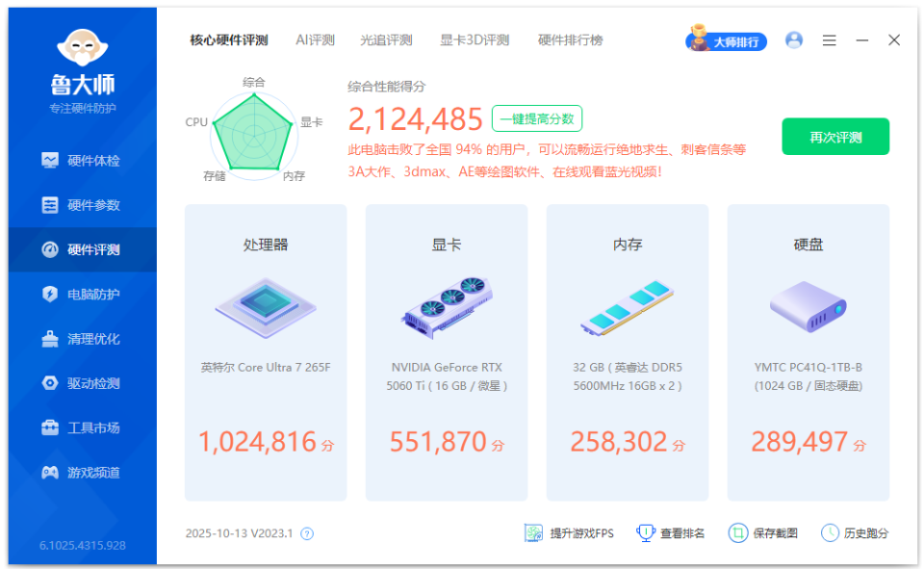Select 电脑防护 from the sidebar
The width and height of the screenshot is (924, 569).
click(82, 294)
